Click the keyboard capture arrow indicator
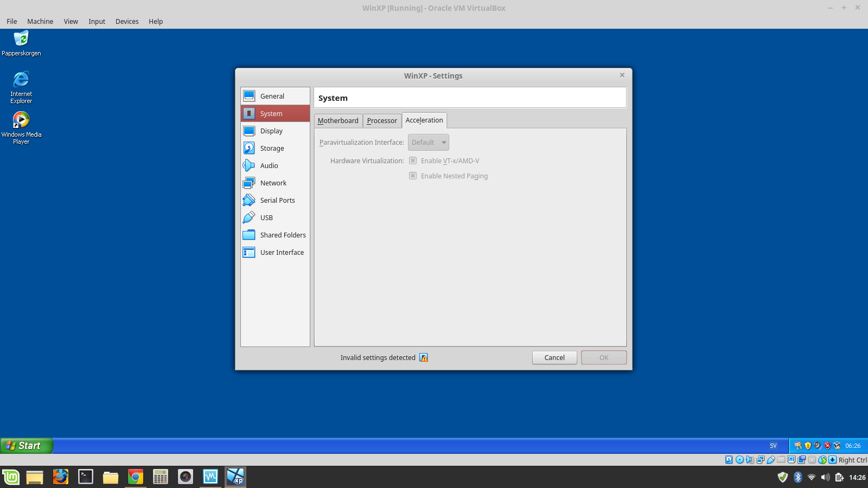The height and width of the screenshot is (488, 868). click(832, 460)
